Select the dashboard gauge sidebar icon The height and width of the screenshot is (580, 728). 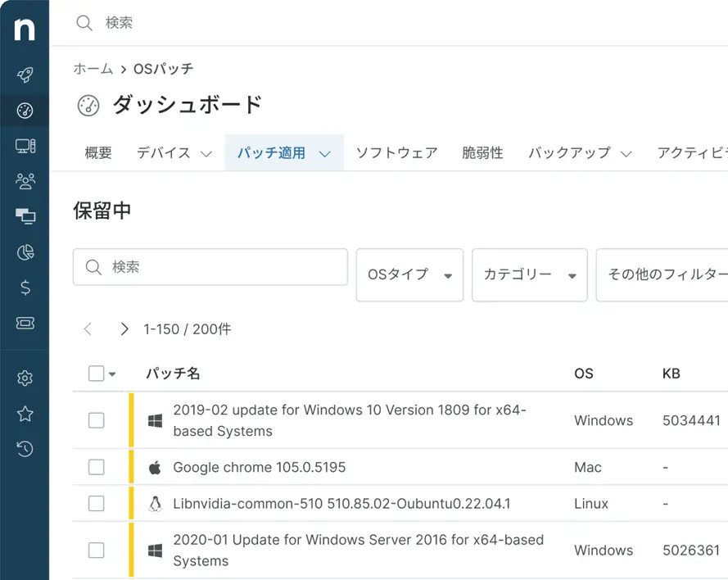point(25,111)
